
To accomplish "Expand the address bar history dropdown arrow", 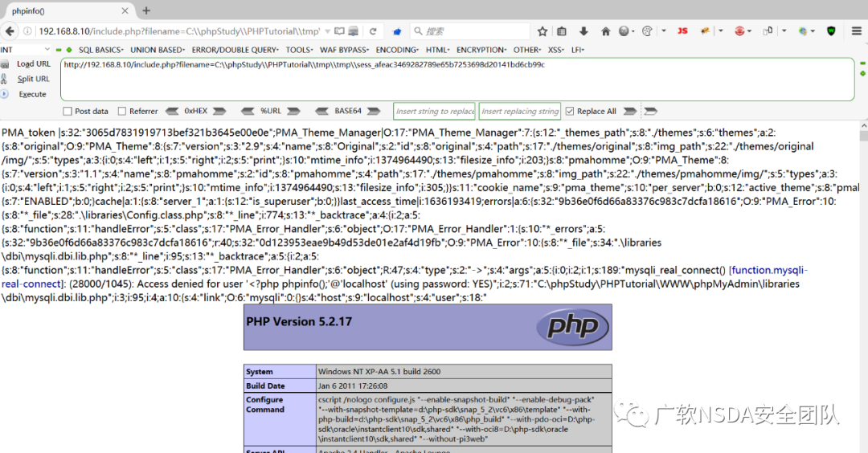I will click(327, 31).
